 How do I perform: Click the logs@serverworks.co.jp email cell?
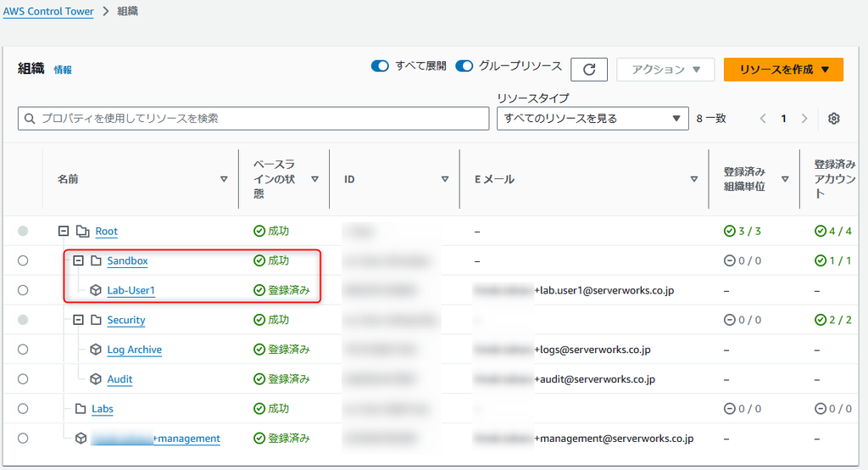point(563,350)
